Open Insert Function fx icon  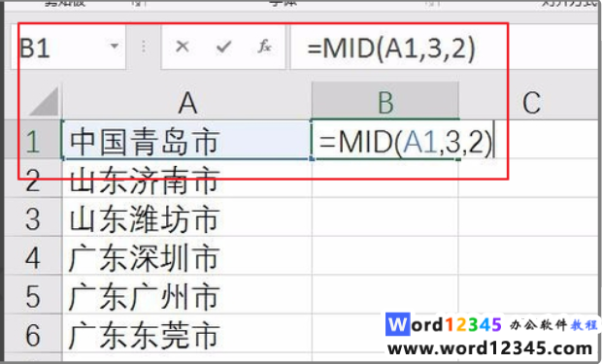pos(264,47)
